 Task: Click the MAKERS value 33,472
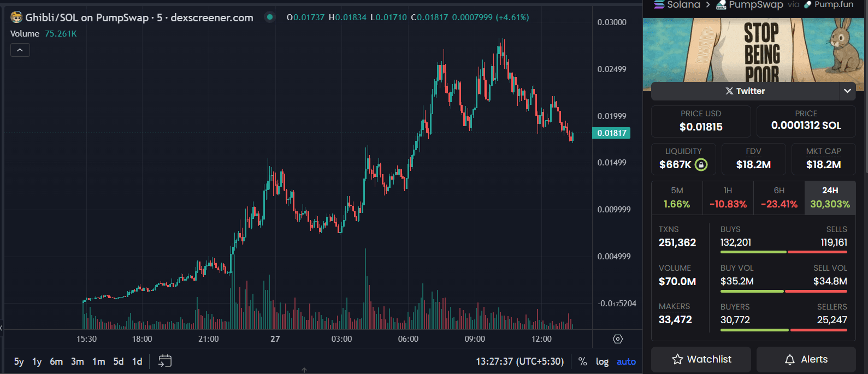coord(675,320)
